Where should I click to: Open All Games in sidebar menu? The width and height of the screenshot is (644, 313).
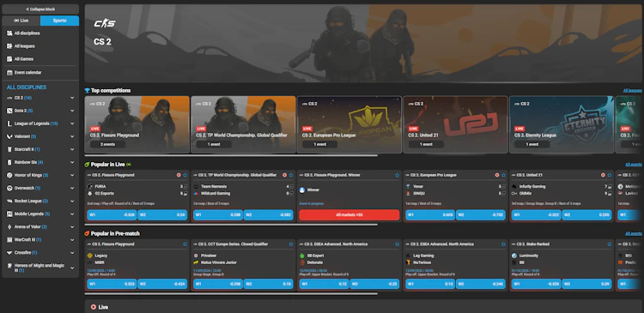40,59
